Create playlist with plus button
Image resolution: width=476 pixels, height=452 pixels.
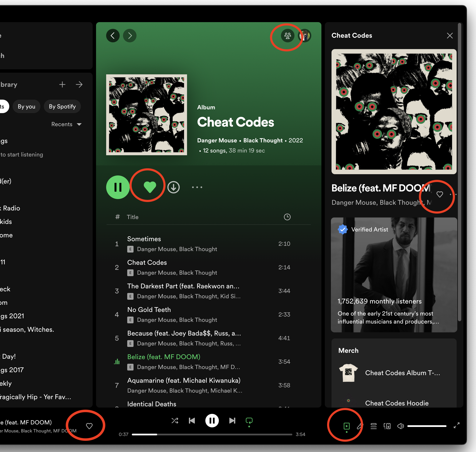point(62,85)
